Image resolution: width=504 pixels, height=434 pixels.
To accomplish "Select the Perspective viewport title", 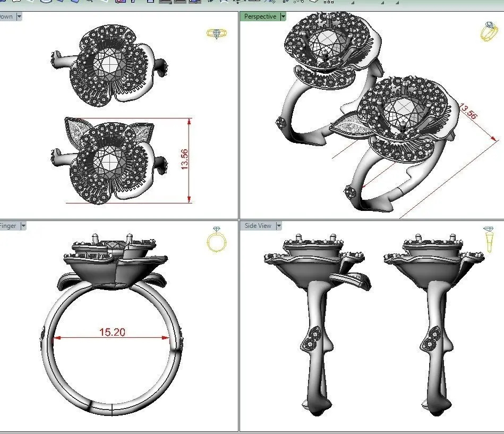I will pyautogui.click(x=260, y=16).
